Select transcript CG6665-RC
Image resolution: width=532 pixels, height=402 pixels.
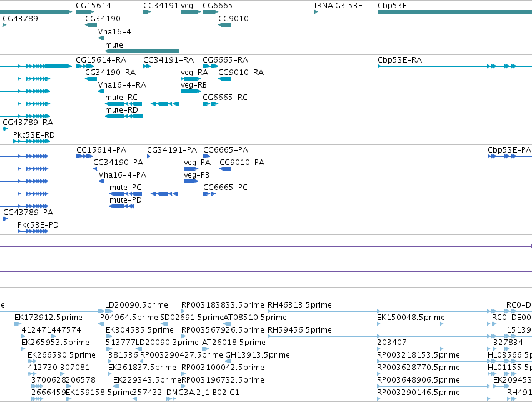pyautogui.click(x=225, y=98)
